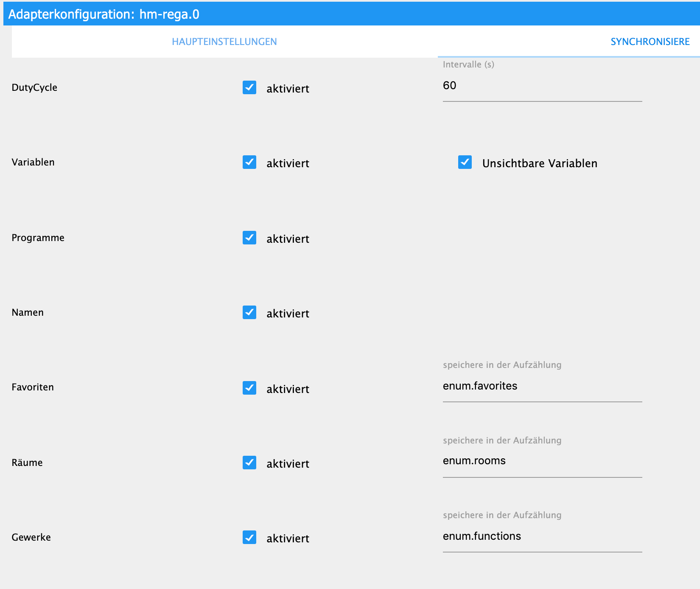Click the aktiviert label beside Programme

(288, 239)
